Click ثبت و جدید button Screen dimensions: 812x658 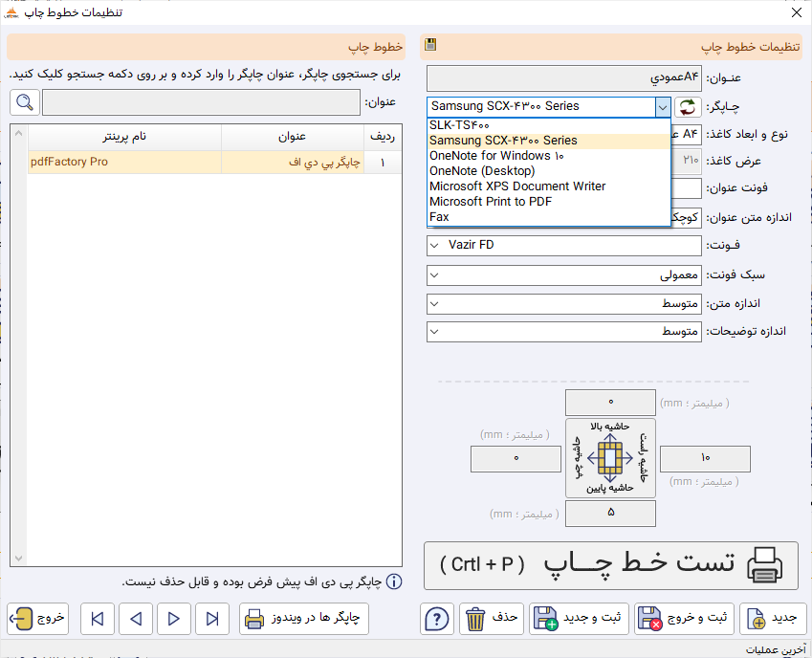(x=579, y=619)
